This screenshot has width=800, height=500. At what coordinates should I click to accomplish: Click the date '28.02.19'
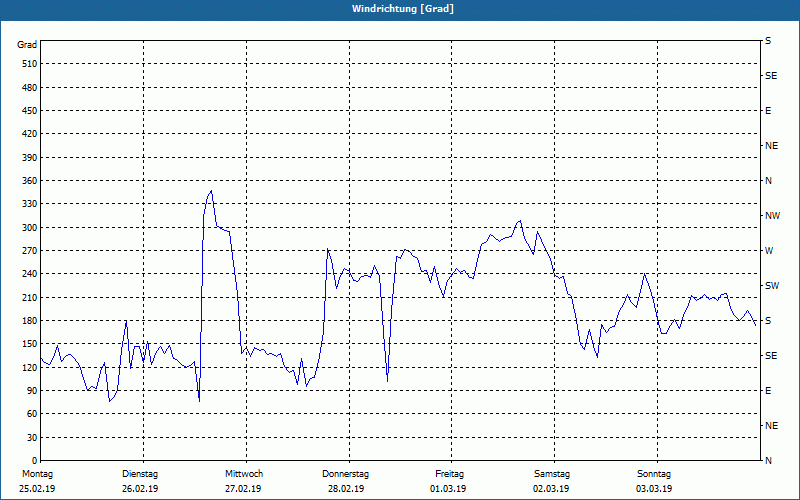346,489
